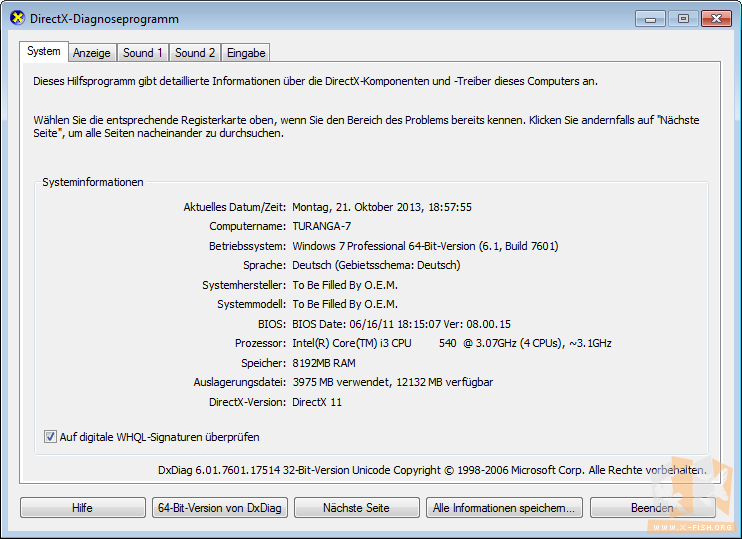Viewport: 742px width, 539px height.
Task: Switch to the System tab
Action: point(44,51)
